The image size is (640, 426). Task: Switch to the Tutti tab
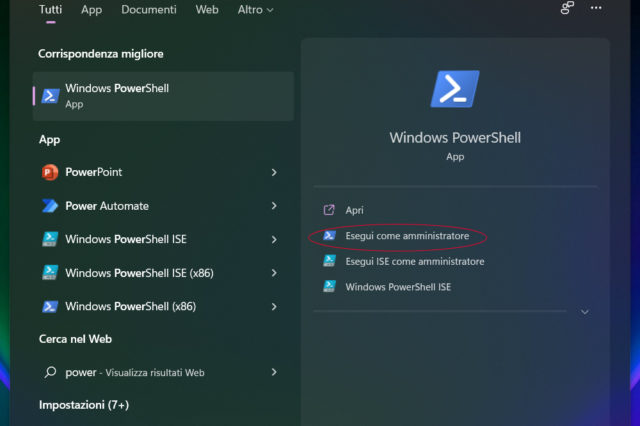[51, 9]
